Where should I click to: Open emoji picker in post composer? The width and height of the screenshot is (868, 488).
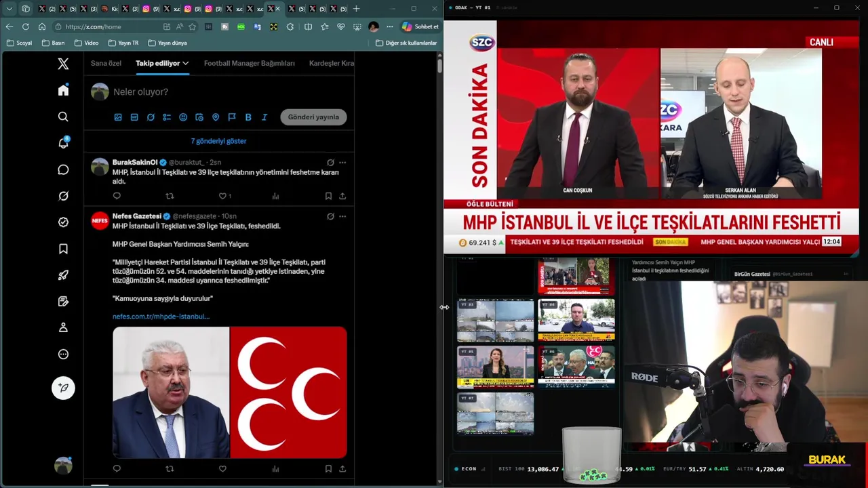[183, 117]
